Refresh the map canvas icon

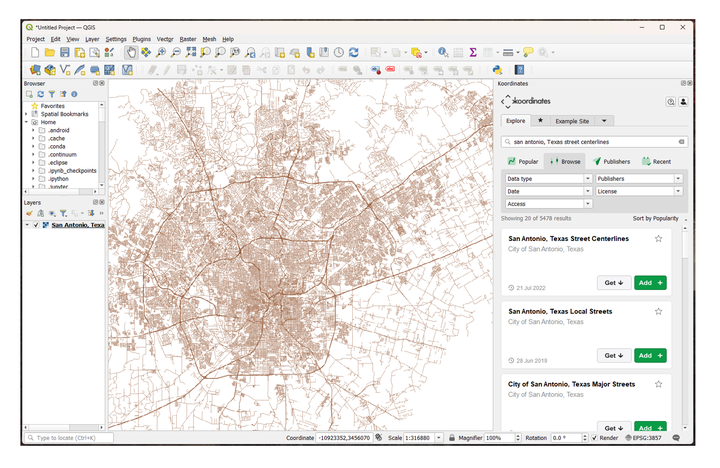(x=354, y=52)
